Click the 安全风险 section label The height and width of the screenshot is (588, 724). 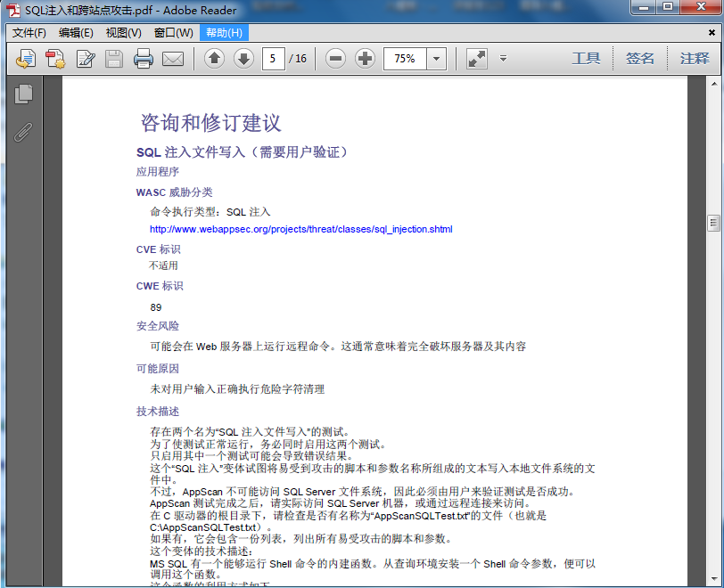[x=158, y=326]
